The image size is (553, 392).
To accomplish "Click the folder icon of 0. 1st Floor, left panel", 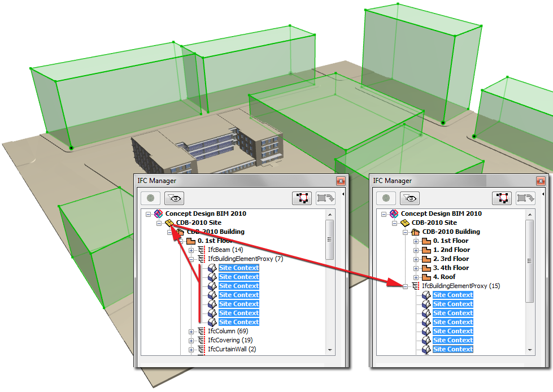I will click(191, 241).
